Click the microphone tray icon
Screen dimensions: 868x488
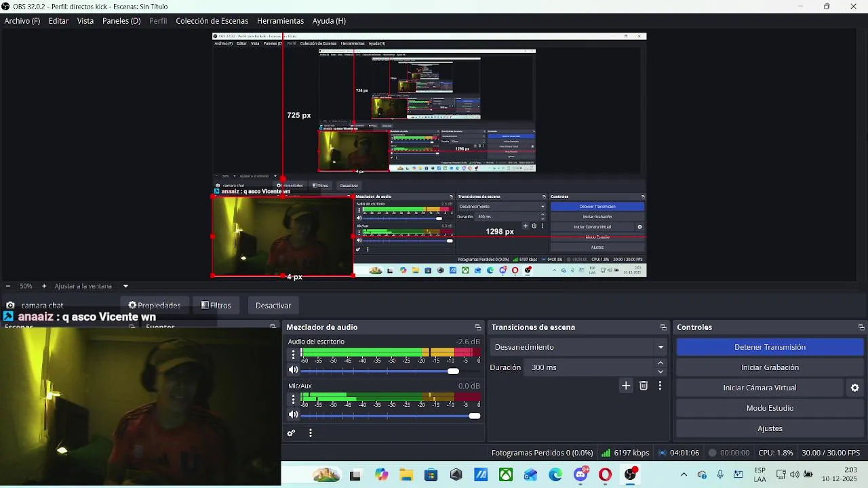pyautogui.click(x=720, y=474)
